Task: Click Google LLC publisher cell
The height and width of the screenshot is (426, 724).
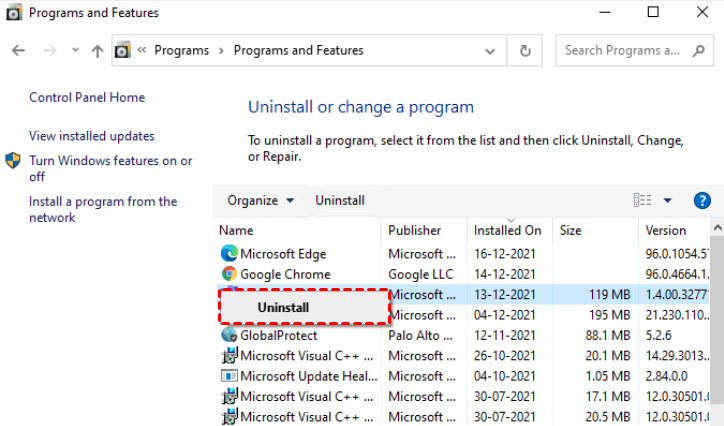Action: [x=421, y=274]
